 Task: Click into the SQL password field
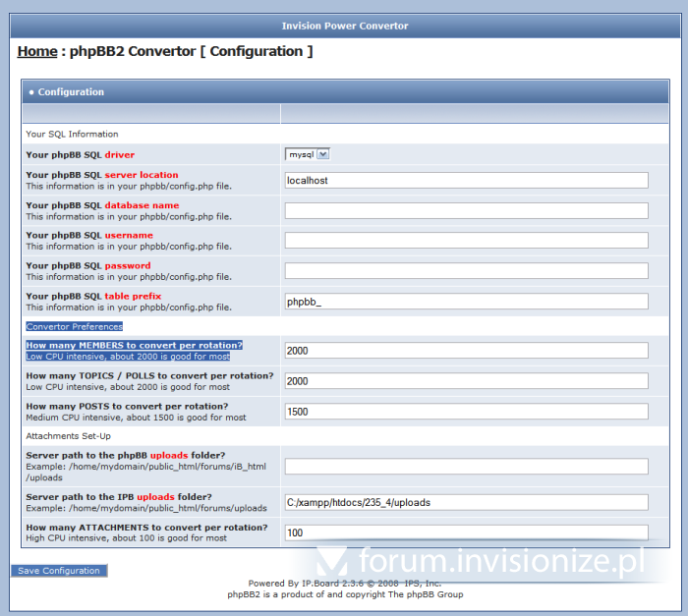point(466,270)
